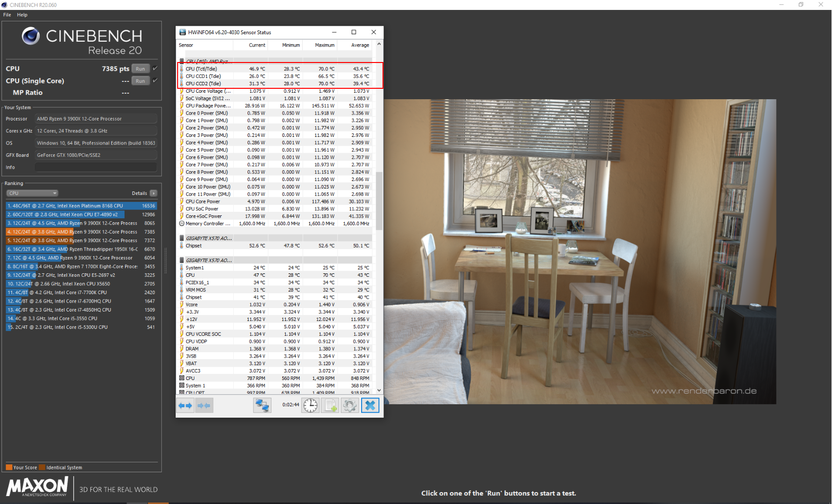
Task: Select ranking entry 8 Ryzen 7 1700X
Action: pyautogui.click(x=81, y=266)
